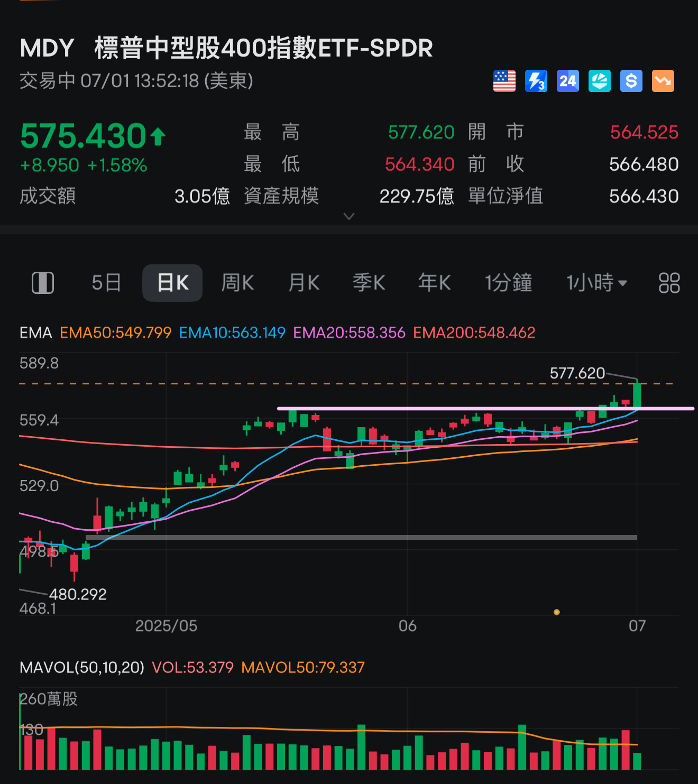Tap the blue dollar sign icon
The width and height of the screenshot is (698, 784).
point(631,81)
